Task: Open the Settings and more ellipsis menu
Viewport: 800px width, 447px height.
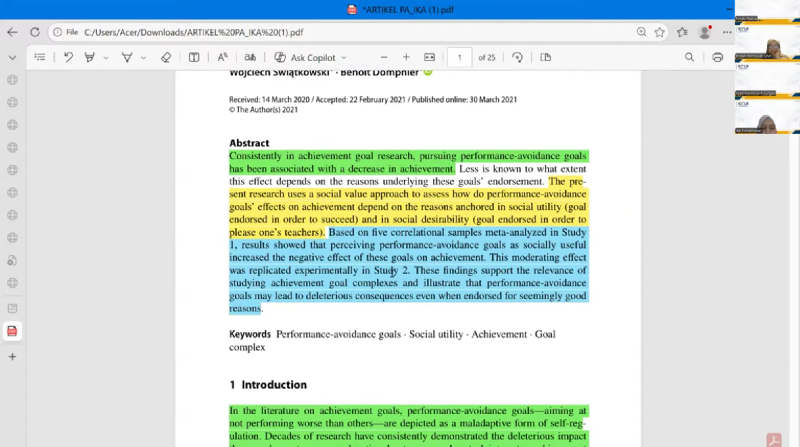Action: click(x=727, y=32)
